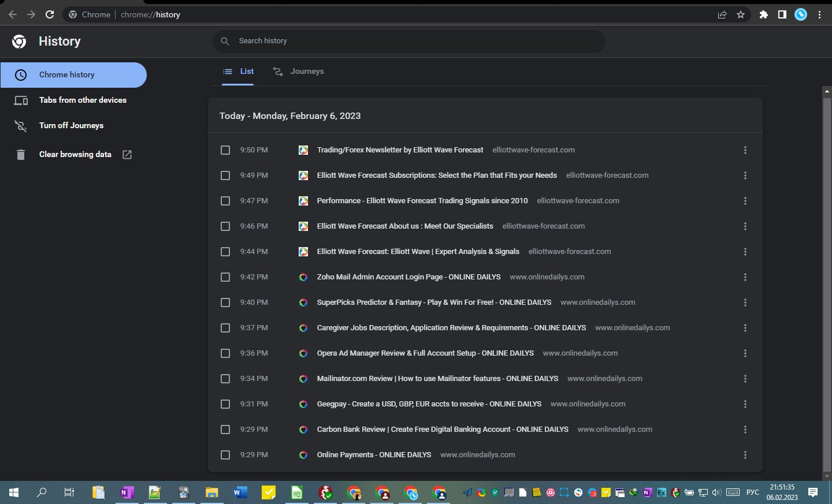Check the 9:50 PM Trading/Forex Newsletter entry

tap(225, 150)
